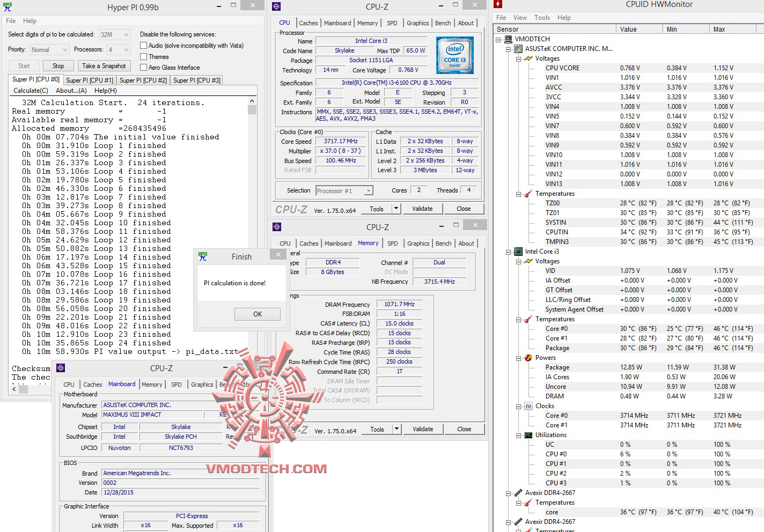Image resolution: width=764 pixels, height=532 pixels.
Task: Click the CPU-Z icon in Mainboard window title bar
Action: [61, 368]
